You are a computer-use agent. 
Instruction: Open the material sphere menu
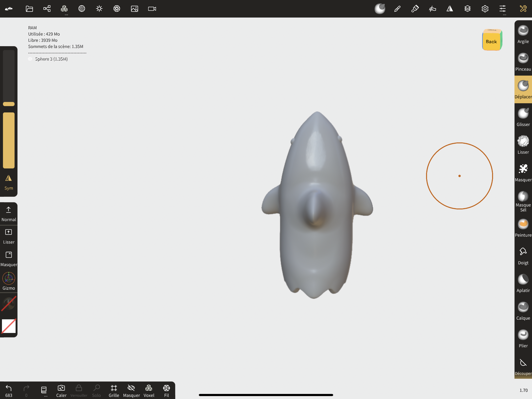[82, 9]
